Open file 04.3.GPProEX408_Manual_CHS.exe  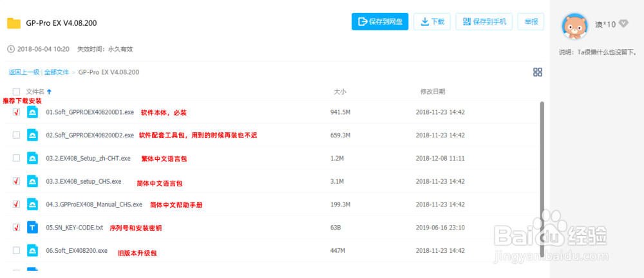pyautogui.click(x=94, y=204)
